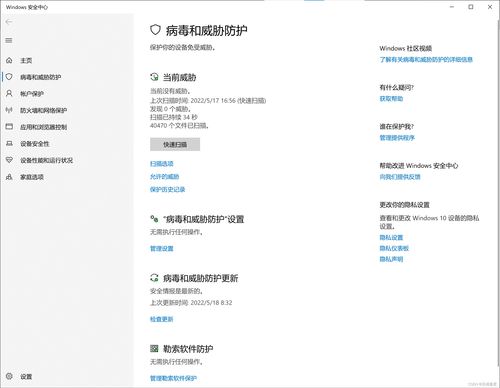Click the firewall network signal icon
Image resolution: width=500 pixels, height=388 pixels.
[9, 110]
